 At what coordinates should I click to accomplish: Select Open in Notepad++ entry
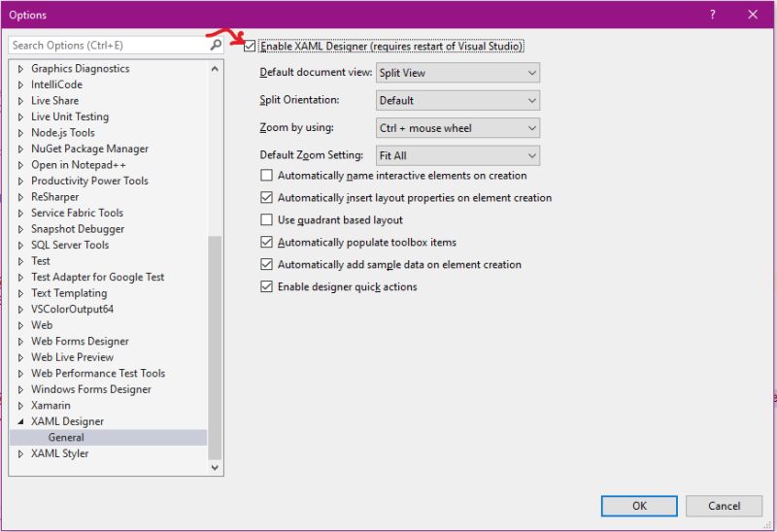click(79, 164)
